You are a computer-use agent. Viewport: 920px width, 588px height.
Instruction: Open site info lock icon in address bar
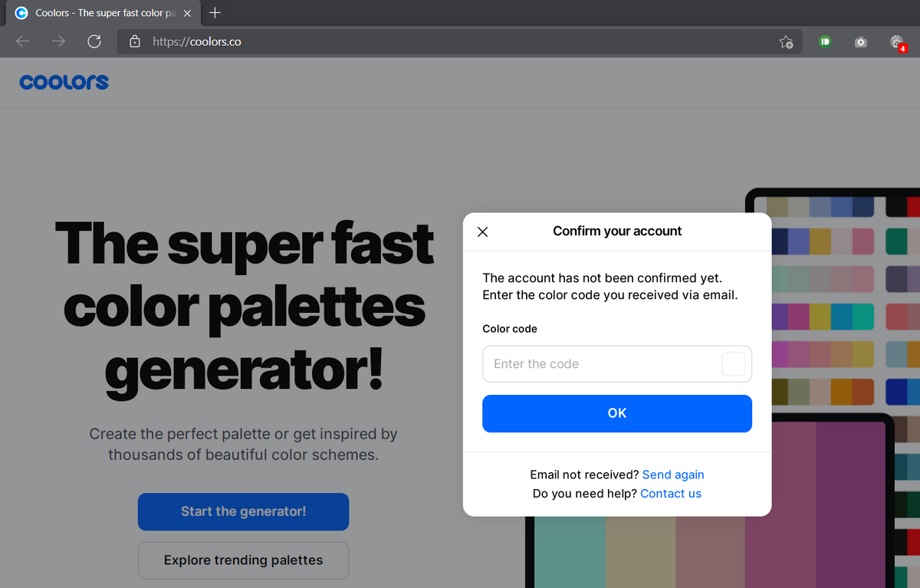point(135,41)
